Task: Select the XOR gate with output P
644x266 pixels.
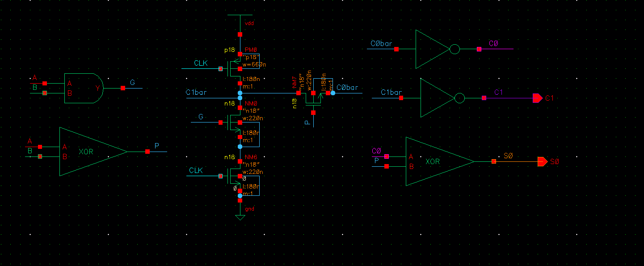Action: (89, 152)
